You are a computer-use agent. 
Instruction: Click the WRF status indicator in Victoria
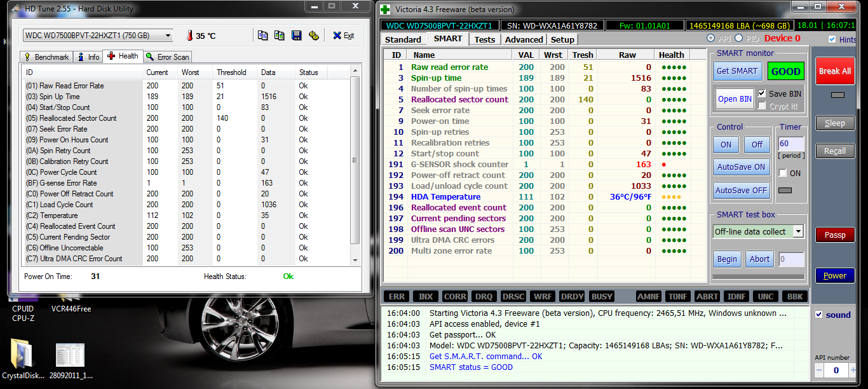tap(543, 296)
